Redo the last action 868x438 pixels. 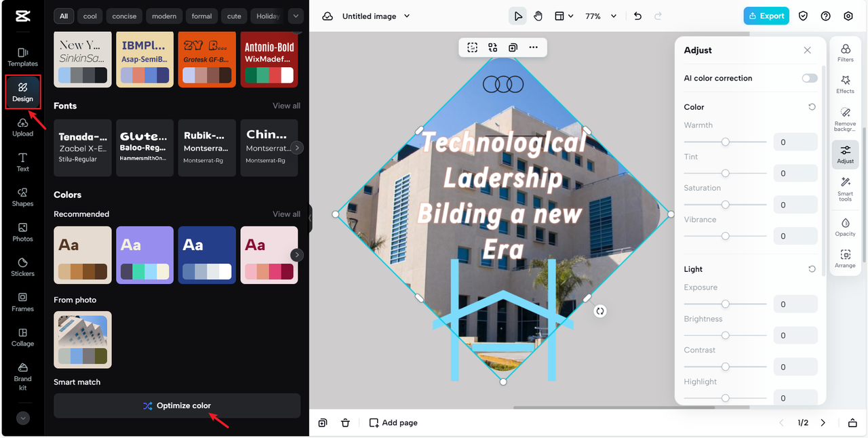point(658,16)
